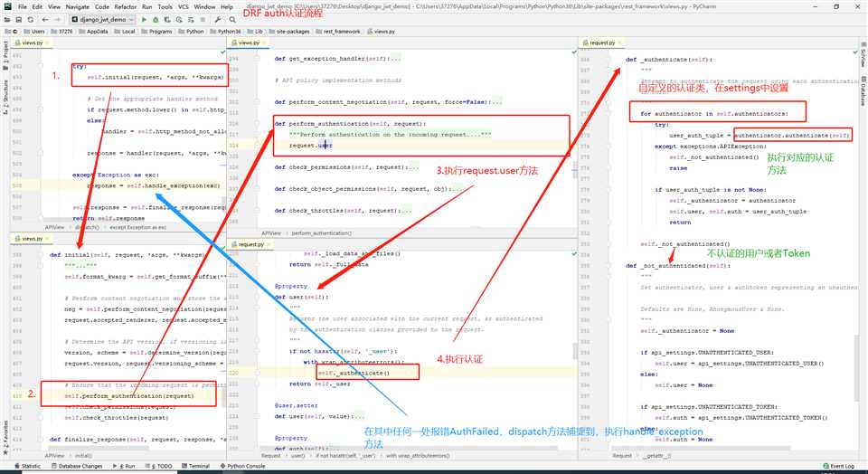Navigate back with the left arrow icon
This screenshot has height=474, width=868.
(x=45, y=19)
